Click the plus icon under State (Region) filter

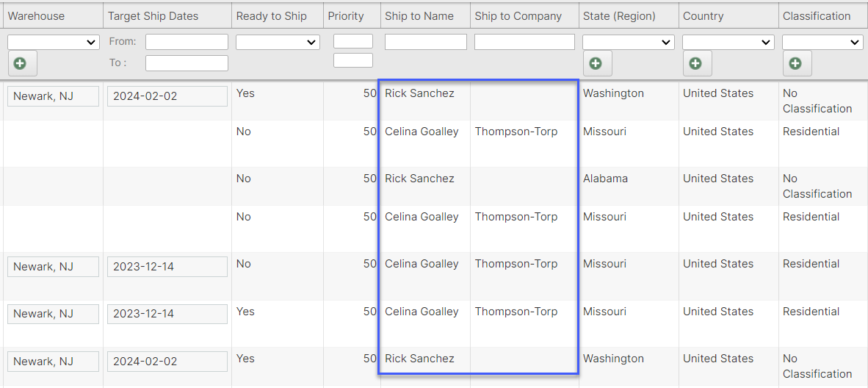pos(596,64)
